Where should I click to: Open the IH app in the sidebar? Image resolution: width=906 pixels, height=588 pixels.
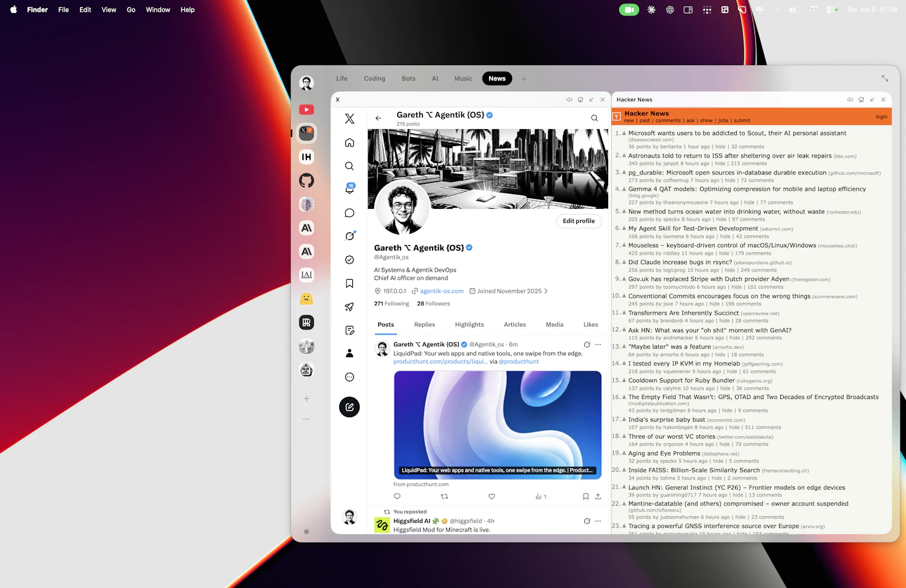coord(306,157)
